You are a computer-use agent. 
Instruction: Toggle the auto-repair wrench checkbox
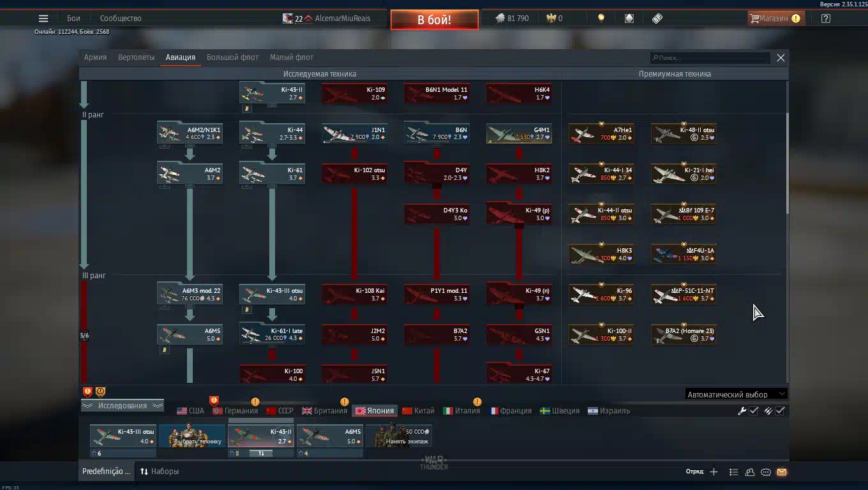753,411
